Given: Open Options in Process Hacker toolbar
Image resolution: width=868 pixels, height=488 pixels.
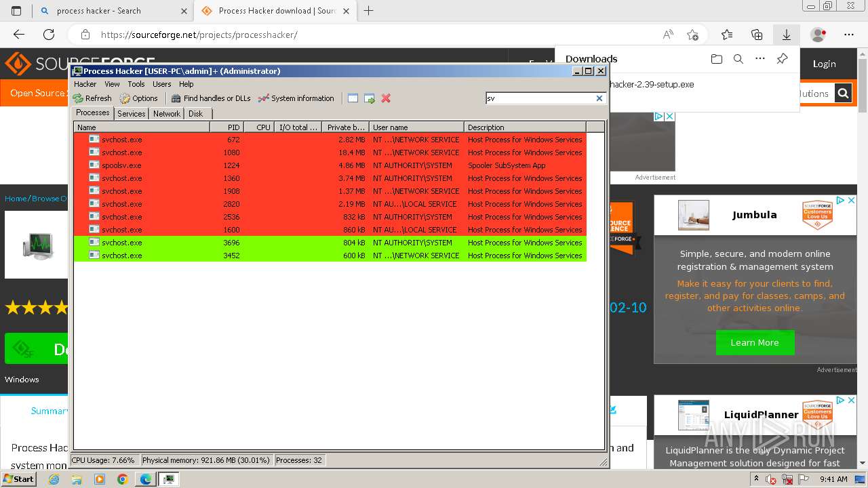Looking at the screenshot, I should tap(138, 98).
